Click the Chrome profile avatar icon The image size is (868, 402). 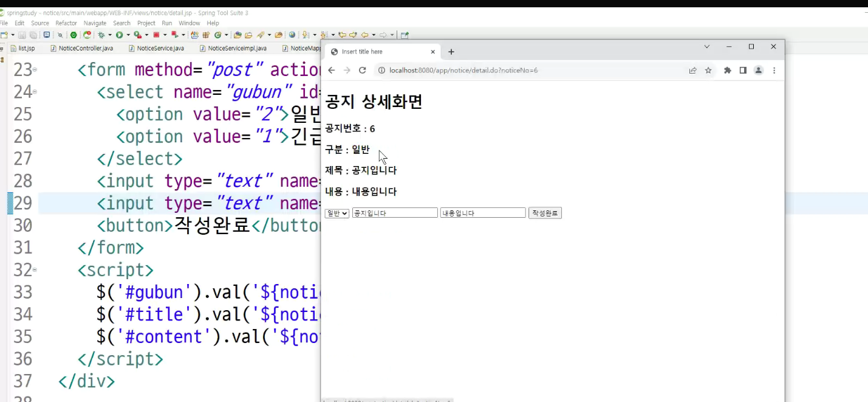(759, 71)
